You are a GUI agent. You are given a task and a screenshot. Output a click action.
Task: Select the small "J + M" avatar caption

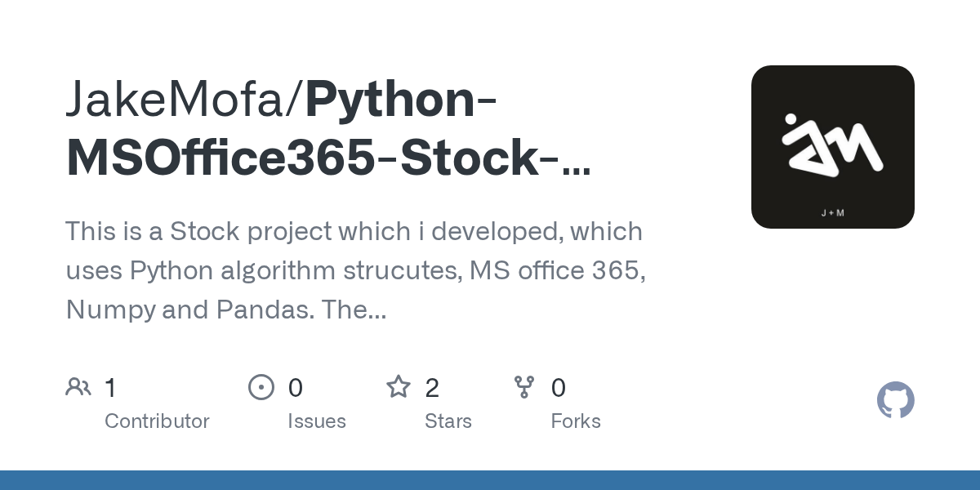point(832,213)
